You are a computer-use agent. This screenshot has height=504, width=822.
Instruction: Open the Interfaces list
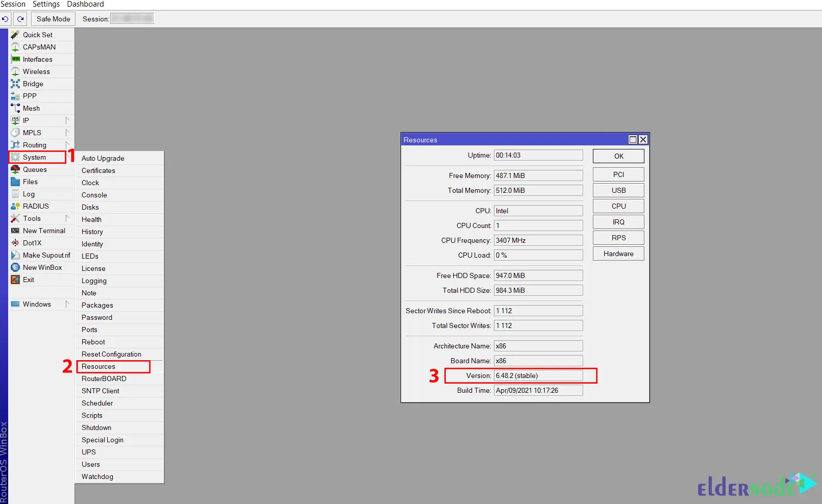point(38,59)
